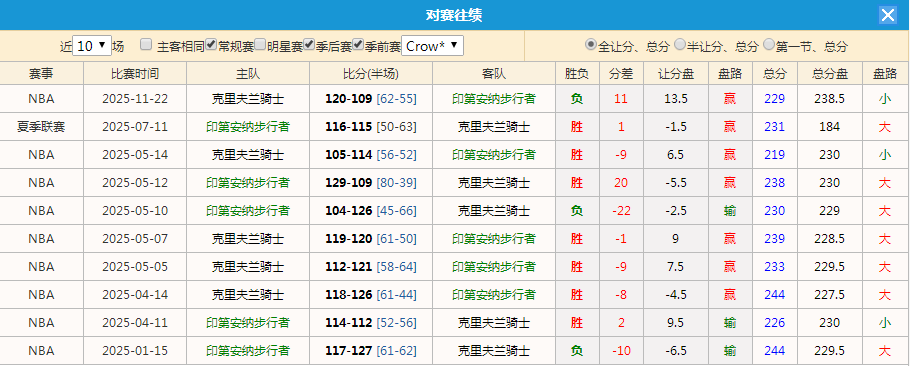Click the 负 result on the 2025-11-22 row
Viewport: 910px width, 366px height.
tap(576, 99)
